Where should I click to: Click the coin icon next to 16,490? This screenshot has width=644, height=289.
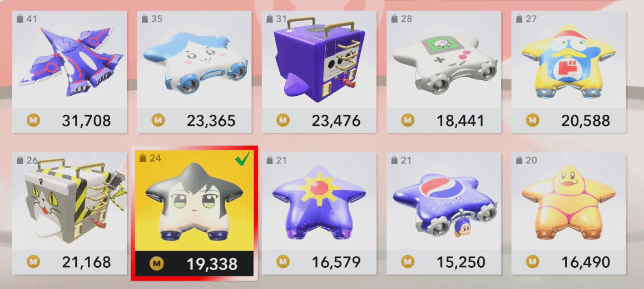[x=533, y=262]
